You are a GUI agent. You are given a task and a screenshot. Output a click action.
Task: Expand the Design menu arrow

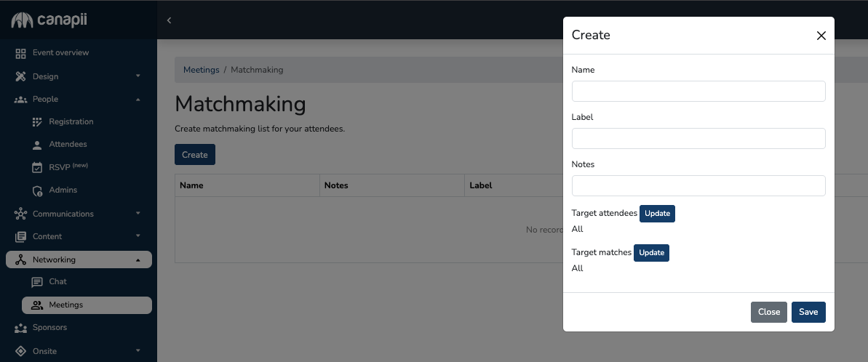[x=138, y=76]
